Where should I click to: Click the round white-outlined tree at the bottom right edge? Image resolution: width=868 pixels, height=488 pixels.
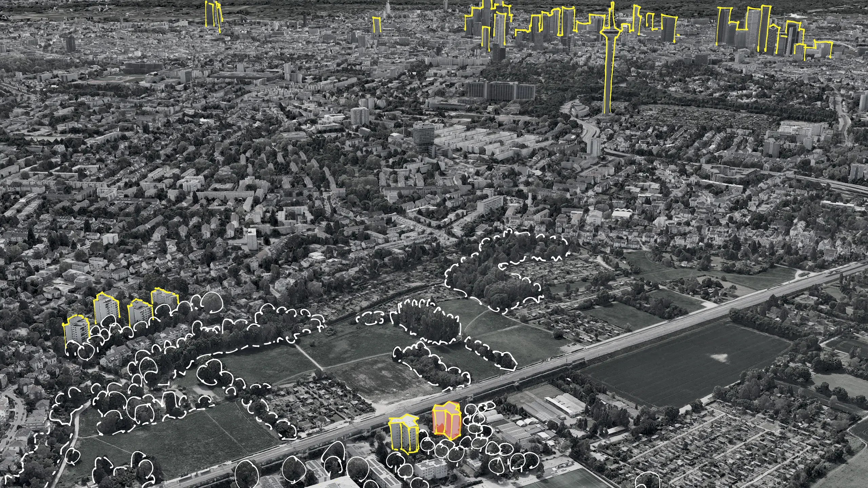tap(647, 481)
